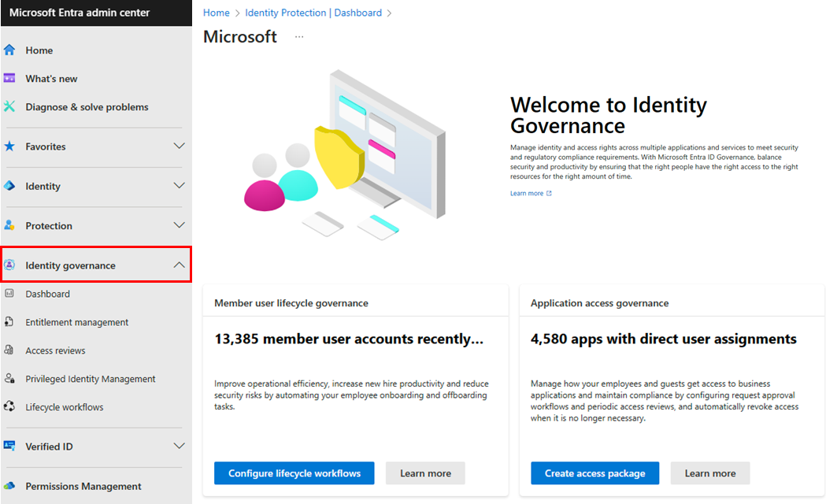Screen dimensions: 826x504
Task: Click Home in the breadcrumb trail
Action: click(x=217, y=13)
